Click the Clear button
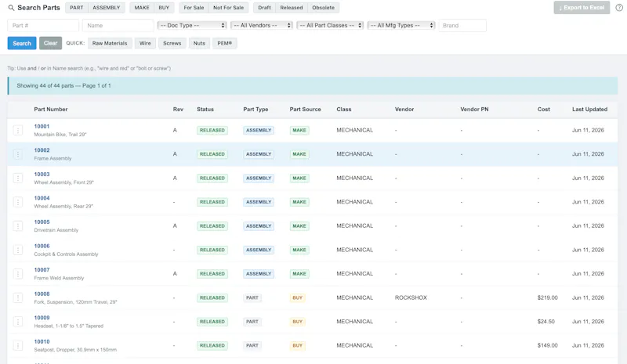Screen dimensions: 627x364 pos(50,43)
